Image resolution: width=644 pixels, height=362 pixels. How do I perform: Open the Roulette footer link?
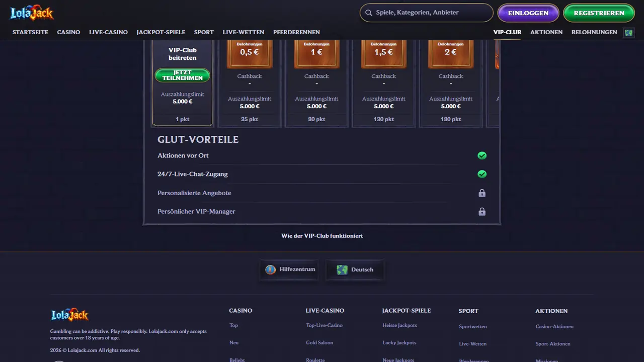tap(315, 360)
